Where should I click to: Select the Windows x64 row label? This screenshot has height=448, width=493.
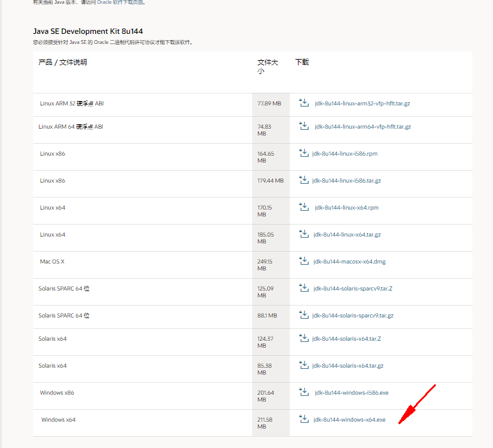[x=58, y=420]
